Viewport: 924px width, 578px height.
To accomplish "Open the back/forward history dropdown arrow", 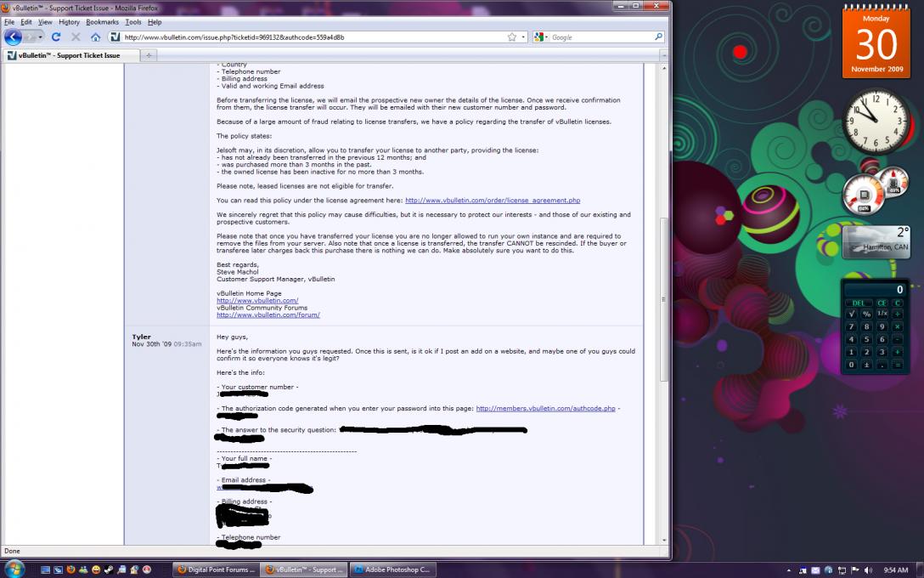I will [x=40, y=37].
